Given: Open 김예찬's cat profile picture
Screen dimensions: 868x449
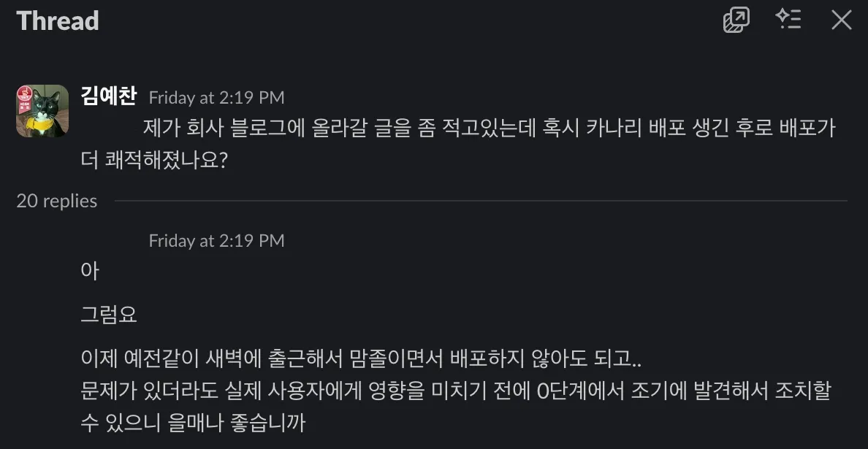Looking at the screenshot, I should [x=42, y=111].
